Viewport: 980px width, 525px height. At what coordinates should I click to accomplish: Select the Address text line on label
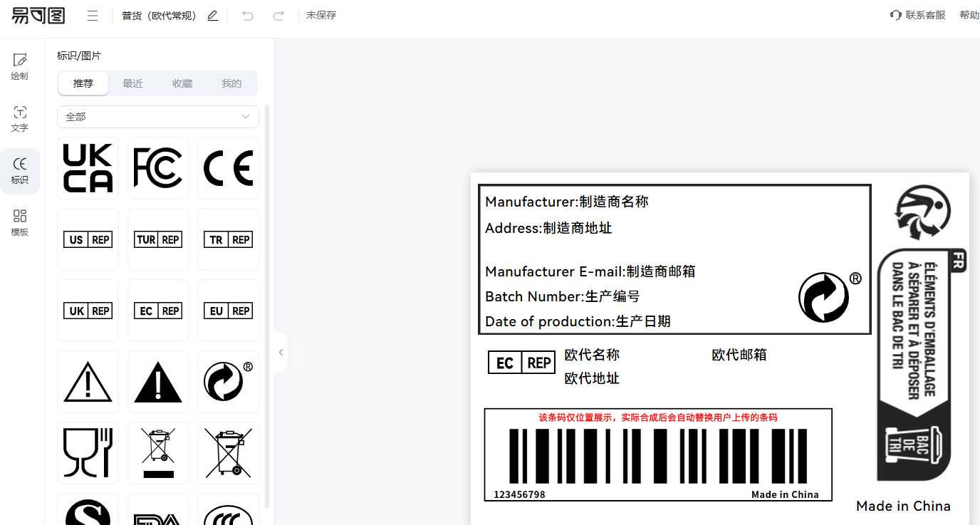coord(548,228)
